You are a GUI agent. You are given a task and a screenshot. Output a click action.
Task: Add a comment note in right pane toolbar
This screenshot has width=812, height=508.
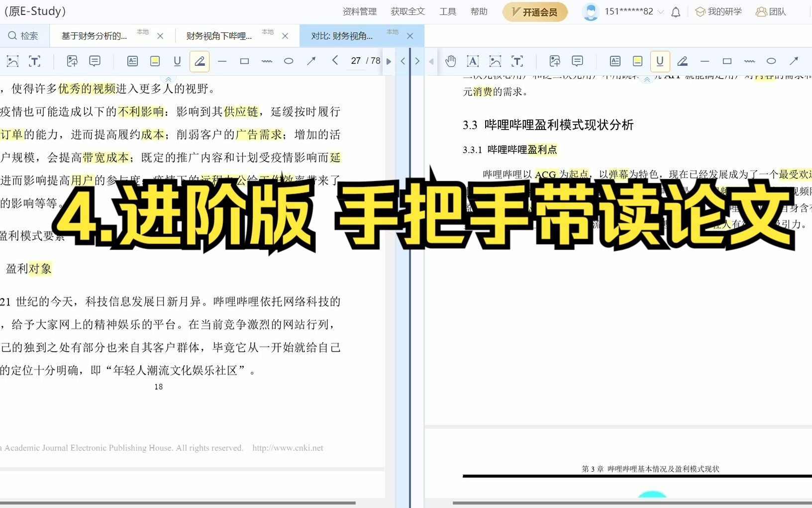(577, 61)
